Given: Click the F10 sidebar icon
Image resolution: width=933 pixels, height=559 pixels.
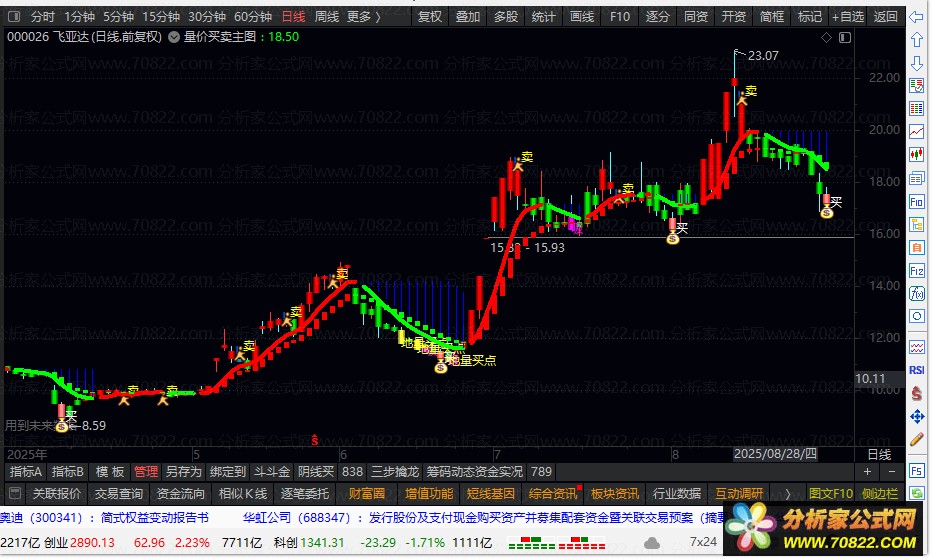Looking at the screenshot, I should pos(916,202).
